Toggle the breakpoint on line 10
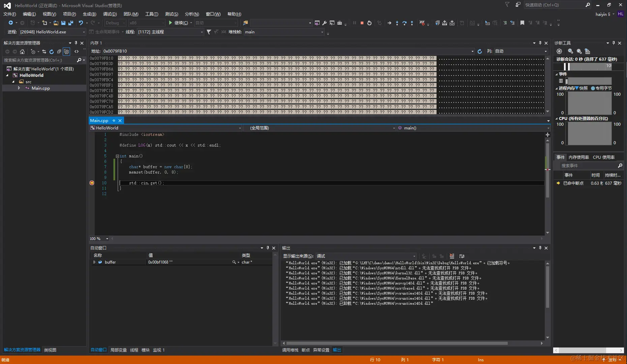This screenshot has height=364, width=627. click(92, 183)
